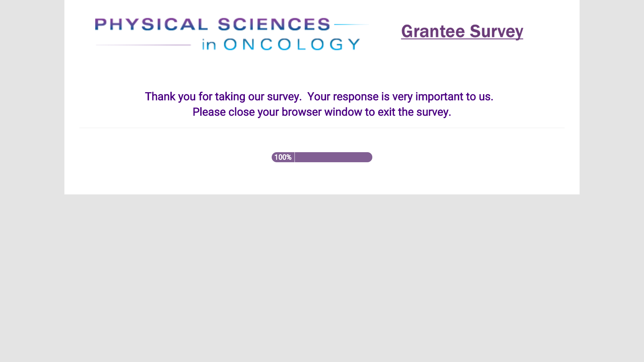Click the word 'Survey' in the purple title
644x362 pixels.
(496, 32)
